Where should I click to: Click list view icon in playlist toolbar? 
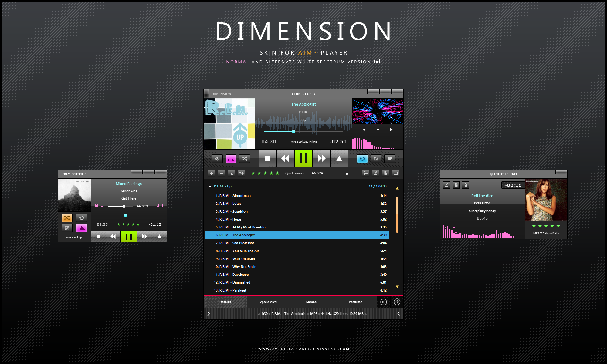[366, 173]
